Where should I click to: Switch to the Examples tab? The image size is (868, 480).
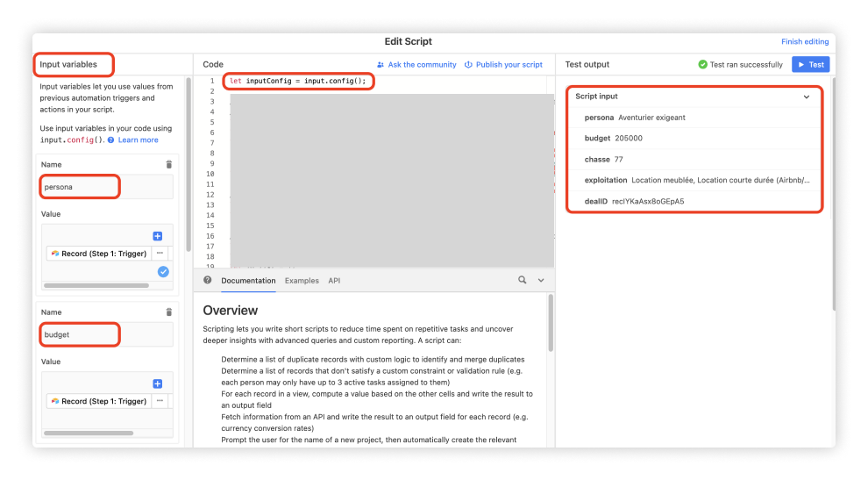[302, 281]
